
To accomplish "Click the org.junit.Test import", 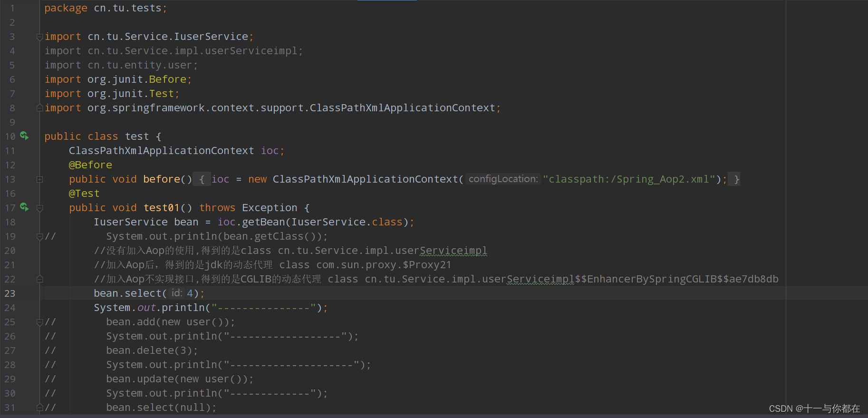I will click(112, 94).
